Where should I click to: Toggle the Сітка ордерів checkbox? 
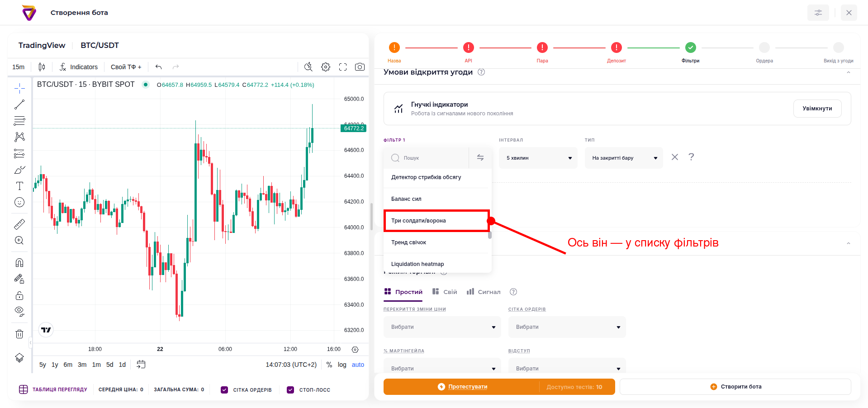pos(224,390)
